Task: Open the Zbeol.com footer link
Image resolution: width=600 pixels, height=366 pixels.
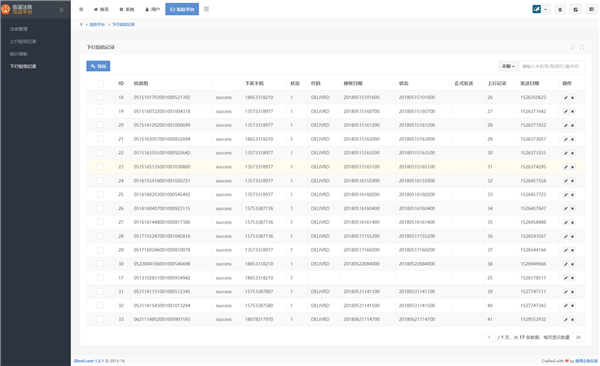Action: (x=89, y=361)
